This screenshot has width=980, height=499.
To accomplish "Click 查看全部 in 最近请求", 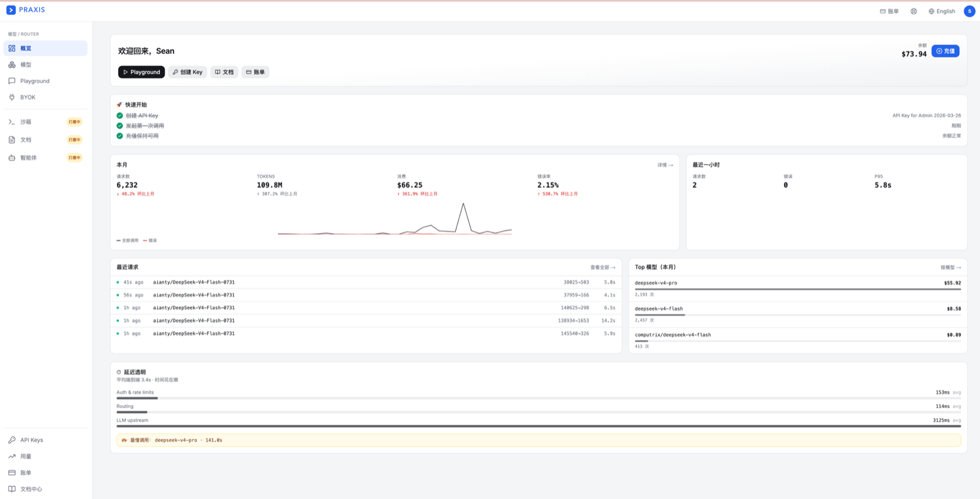I will [x=603, y=267].
